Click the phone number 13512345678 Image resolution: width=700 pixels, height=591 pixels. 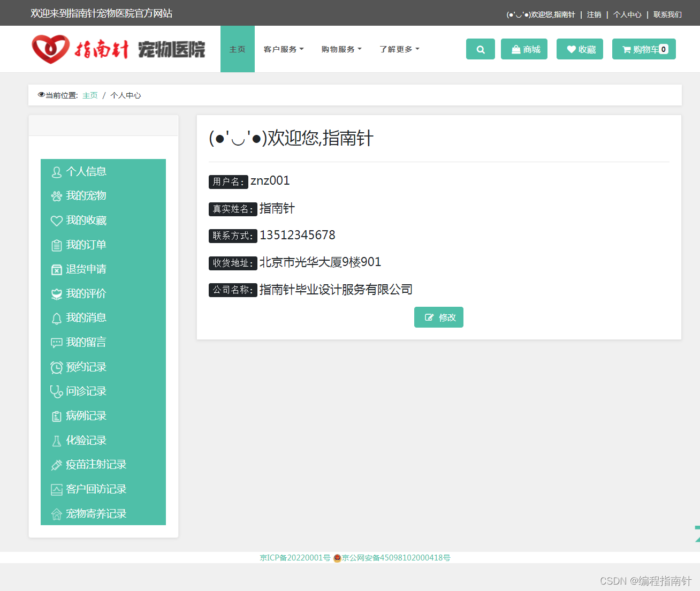298,235
